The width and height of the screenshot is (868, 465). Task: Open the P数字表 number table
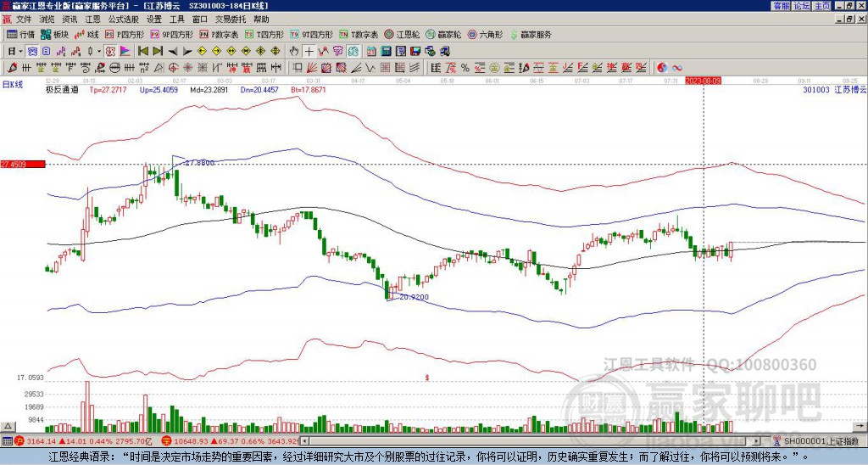(220, 34)
